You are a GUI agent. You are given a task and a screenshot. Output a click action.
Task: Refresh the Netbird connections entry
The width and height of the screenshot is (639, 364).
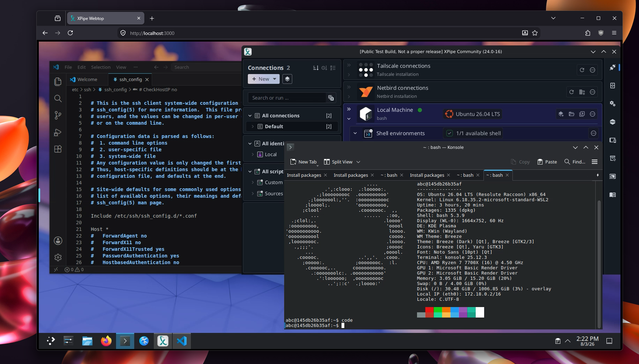pyautogui.click(x=572, y=92)
